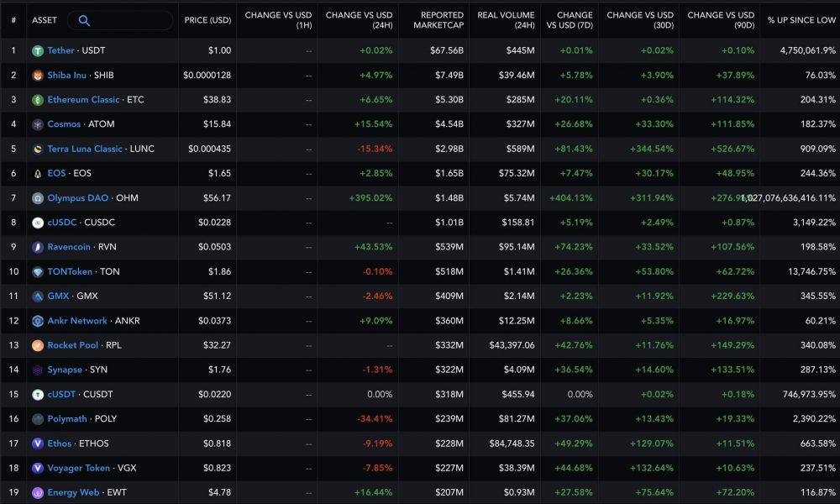Click the cUSDC coin icon
Image resolution: width=840 pixels, height=504 pixels.
pyautogui.click(x=38, y=223)
